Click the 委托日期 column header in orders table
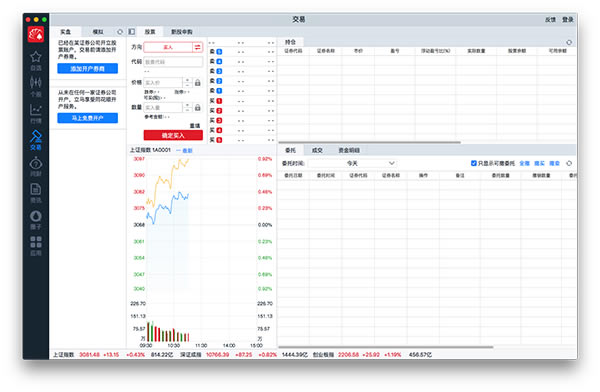 tap(293, 175)
